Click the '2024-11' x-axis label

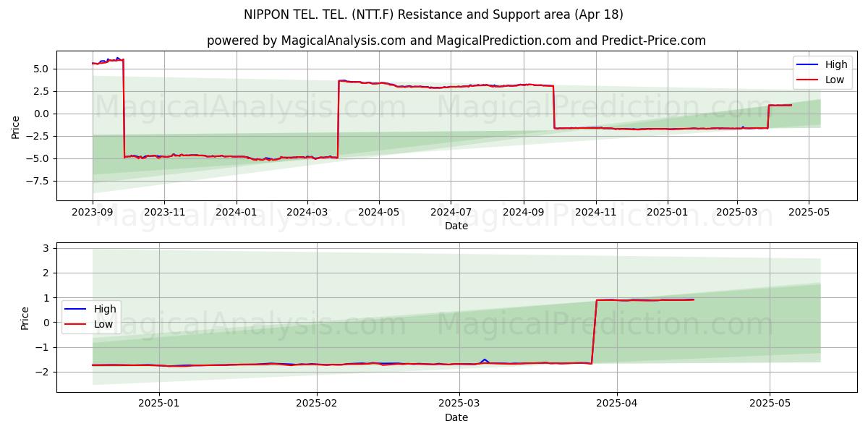point(595,213)
